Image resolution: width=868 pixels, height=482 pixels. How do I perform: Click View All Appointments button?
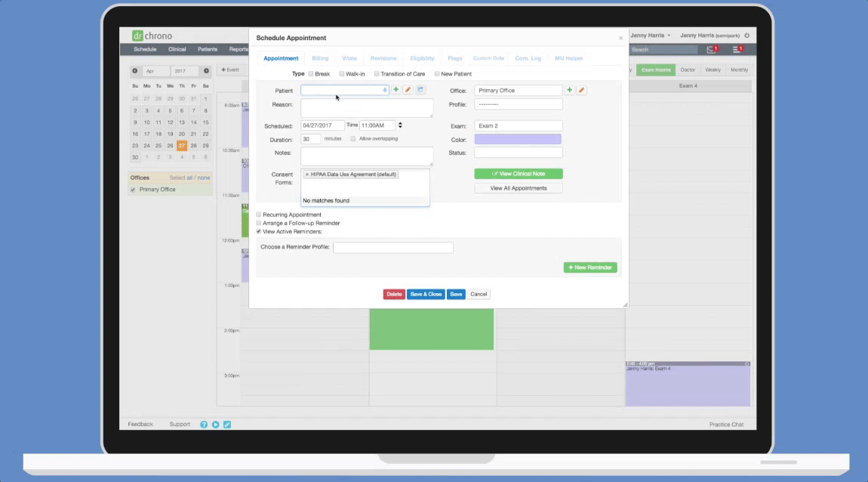[518, 188]
